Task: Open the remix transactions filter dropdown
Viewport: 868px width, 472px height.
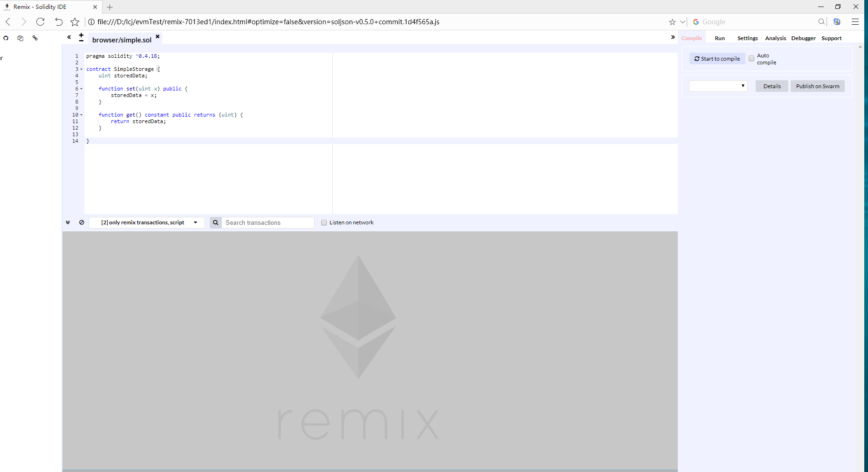Action: (x=146, y=222)
